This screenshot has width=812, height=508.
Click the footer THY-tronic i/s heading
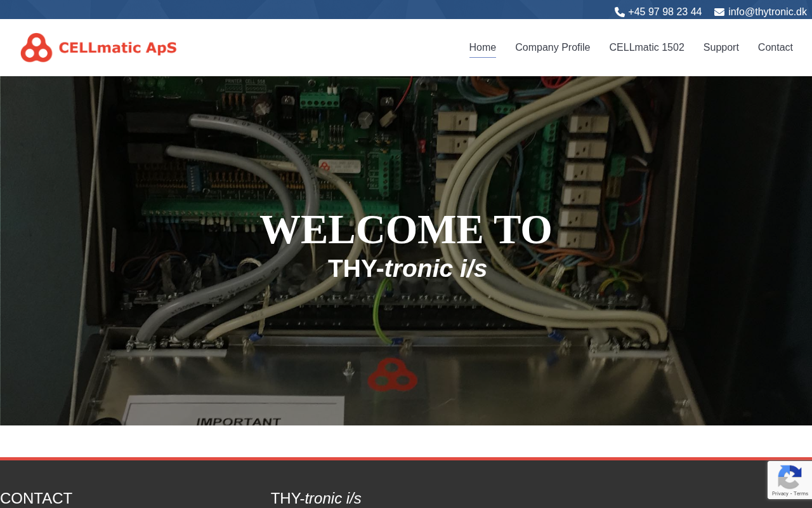[316, 498]
